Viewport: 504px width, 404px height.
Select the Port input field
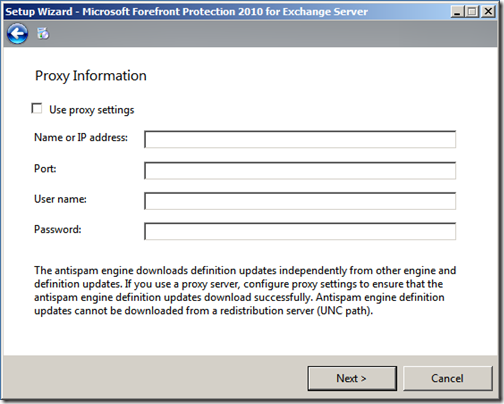[300, 171]
